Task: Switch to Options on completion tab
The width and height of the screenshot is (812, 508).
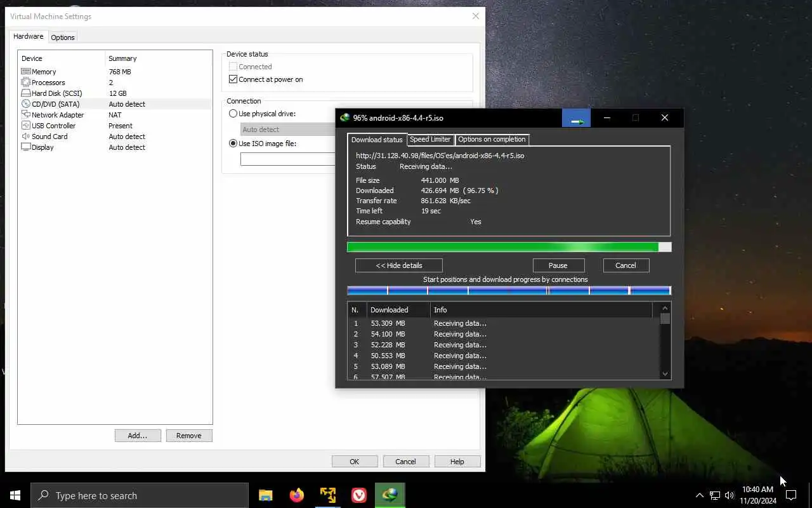Action: click(492, 139)
